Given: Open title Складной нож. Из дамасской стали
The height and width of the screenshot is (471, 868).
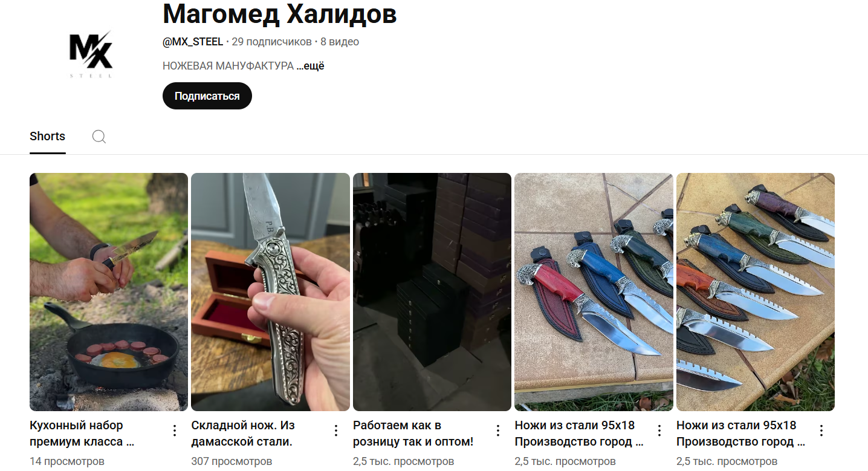Looking at the screenshot, I should point(243,434).
